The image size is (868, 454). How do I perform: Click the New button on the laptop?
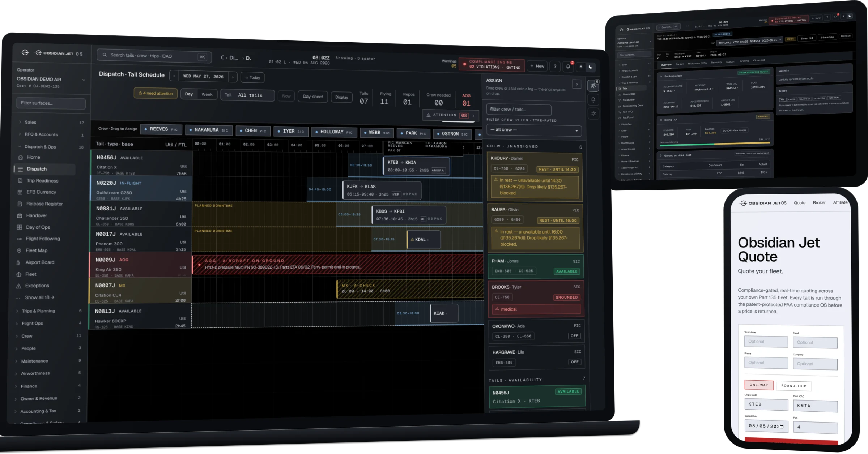click(x=537, y=66)
